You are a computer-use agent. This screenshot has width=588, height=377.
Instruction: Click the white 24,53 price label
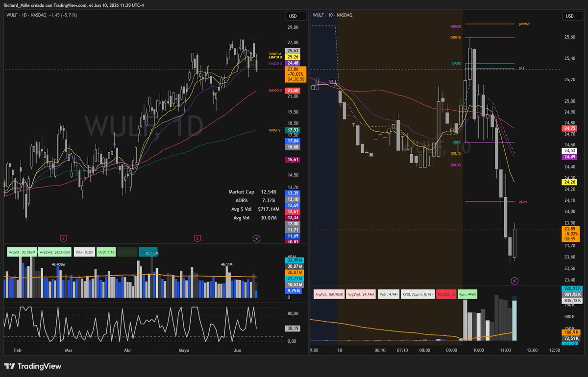pyautogui.click(x=569, y=151)
